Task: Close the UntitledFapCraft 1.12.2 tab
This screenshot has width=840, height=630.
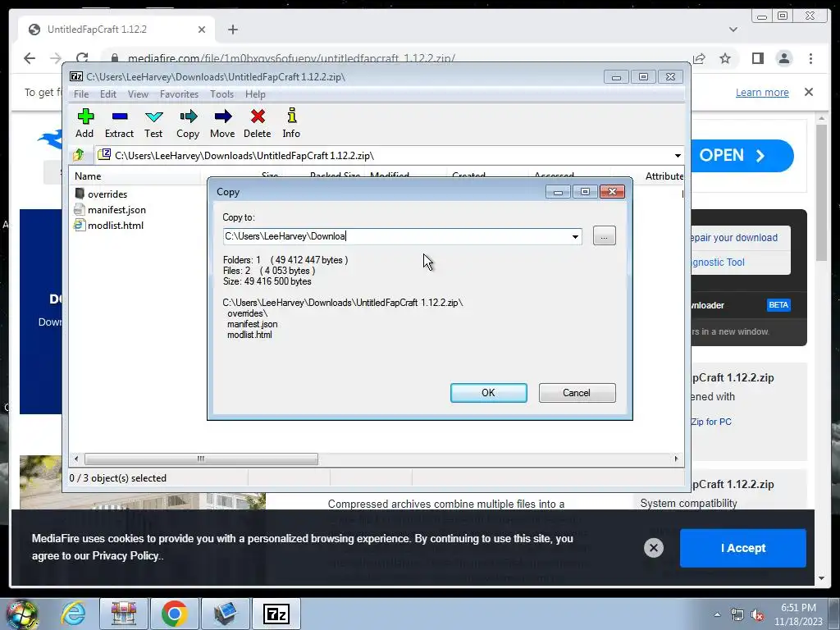Action: pyautogui.click(x=202, y=30)
